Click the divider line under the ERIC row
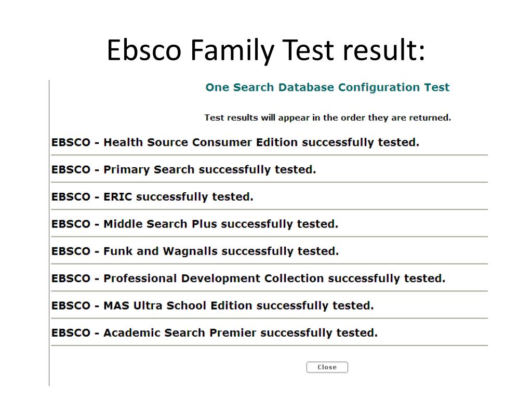532x399 pixels. (x=270, y=209)
